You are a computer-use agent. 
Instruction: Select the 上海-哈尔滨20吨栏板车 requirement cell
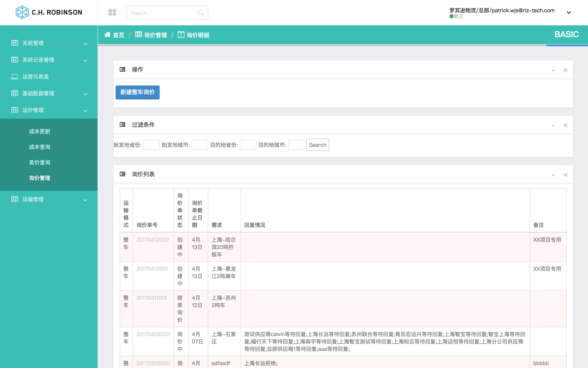pos(224,247)
